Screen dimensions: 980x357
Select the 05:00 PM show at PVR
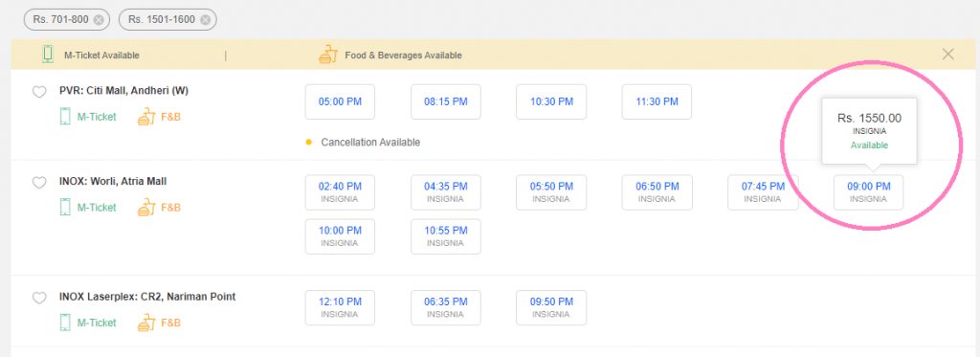pyautogui.click(x=340, y=101)
